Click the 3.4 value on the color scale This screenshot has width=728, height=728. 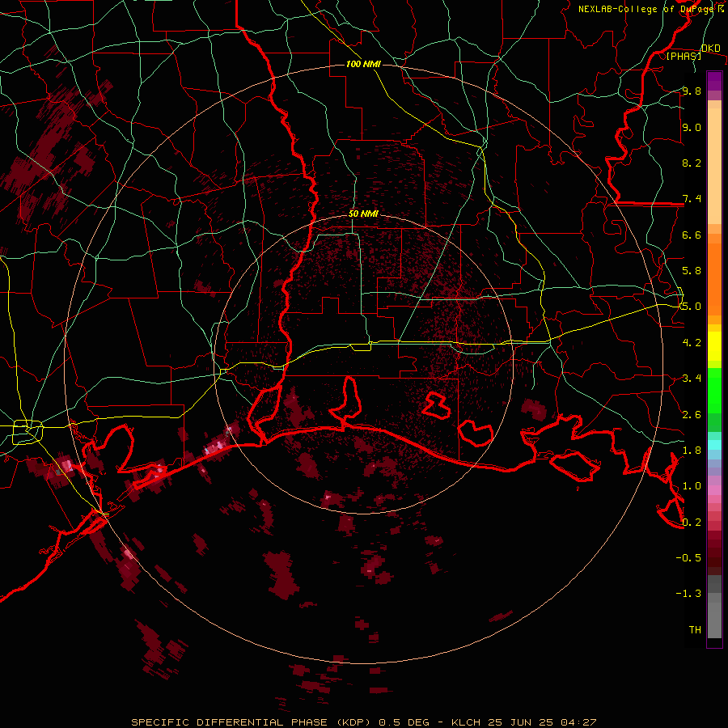point(692,379)
